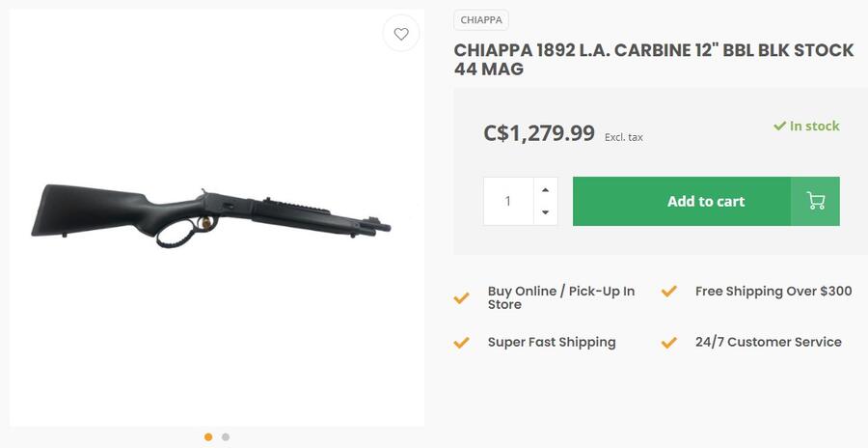Image resolution: width=868 pixels, height=448 pixels.
Task: Click the Buy Online / Pick-Up In Store text
Action: pyautogui.click(x=560, y=297)
